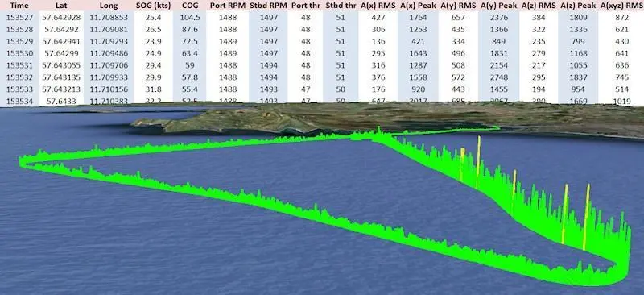Click SOG value 25.4

click(x=152, y=18)
